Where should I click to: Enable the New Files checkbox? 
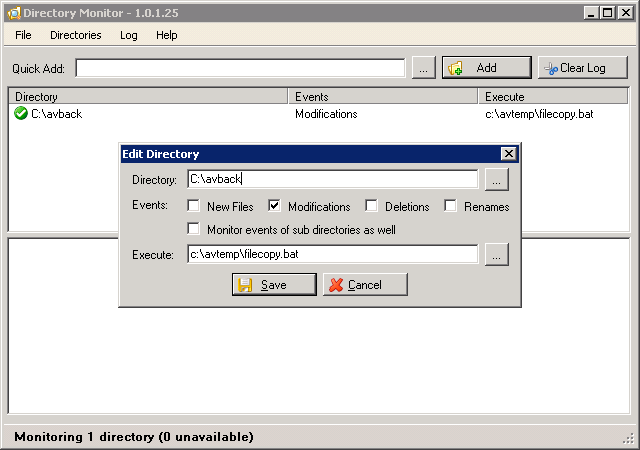(193, 205)
